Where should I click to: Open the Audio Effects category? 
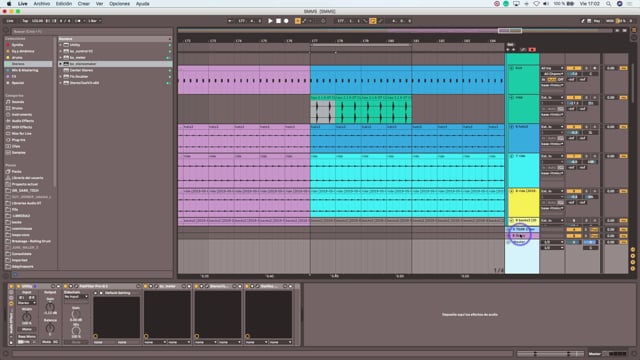coord(23,121)
